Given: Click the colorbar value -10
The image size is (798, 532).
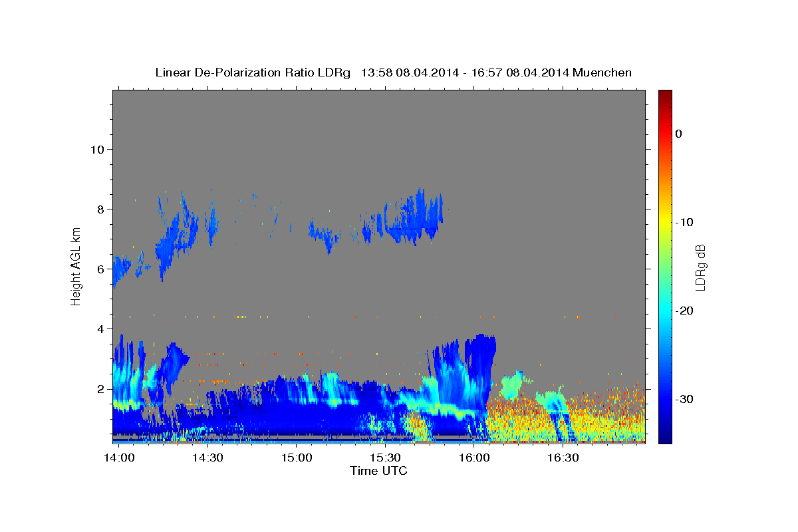Looking at the screenshot, I should pyautogui.click(x=684, y=222).
